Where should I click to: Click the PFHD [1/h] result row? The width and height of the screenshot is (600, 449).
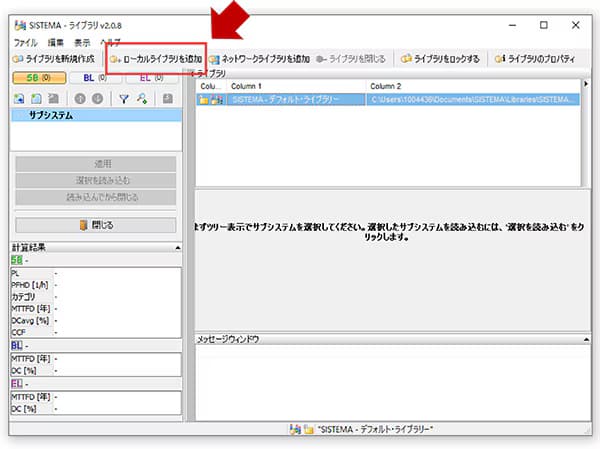pyautogui.click(x=96, y=285)
